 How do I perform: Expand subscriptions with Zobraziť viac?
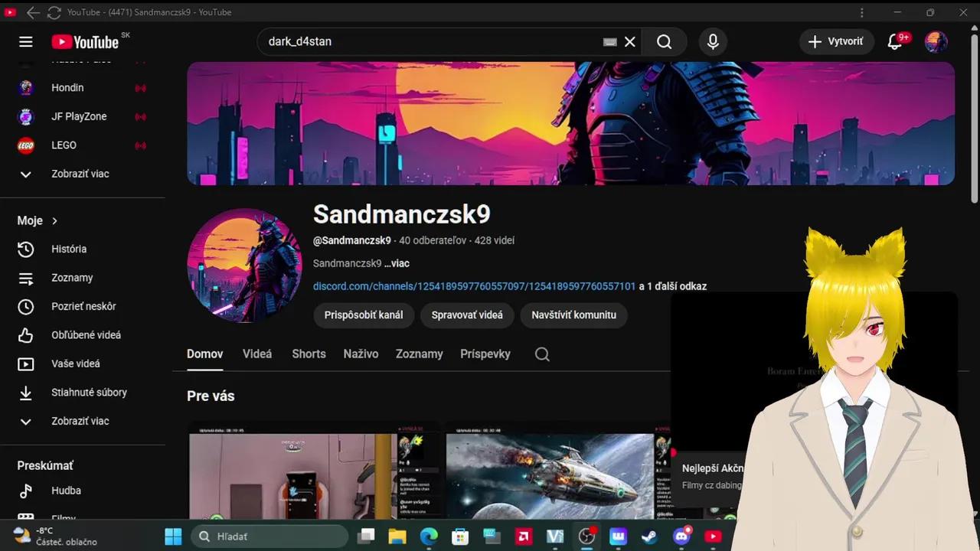pos(82,174)
